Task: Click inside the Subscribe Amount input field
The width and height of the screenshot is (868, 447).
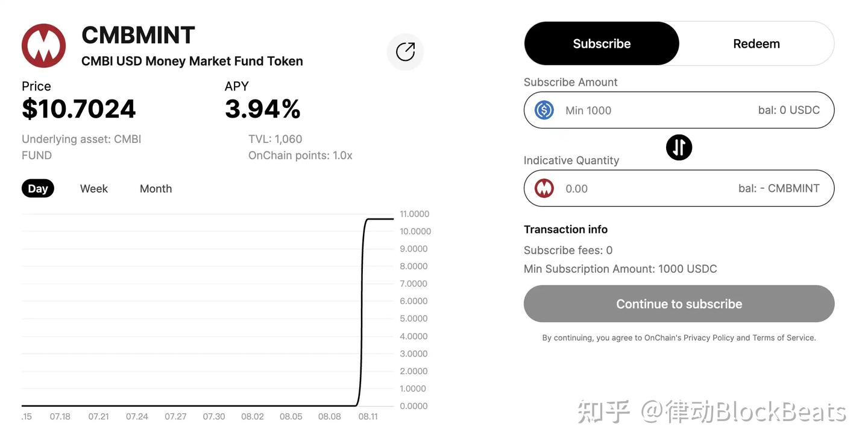Action: pyautogui.click(x=633, y=110)
